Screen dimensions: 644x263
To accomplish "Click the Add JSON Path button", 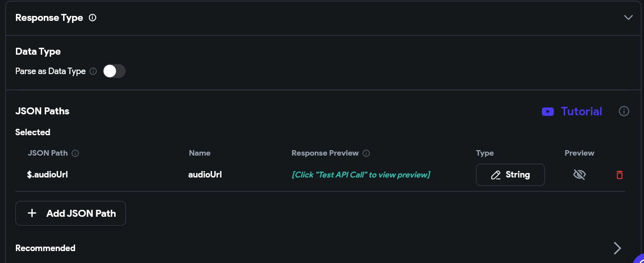I will (x=71, y=213).
